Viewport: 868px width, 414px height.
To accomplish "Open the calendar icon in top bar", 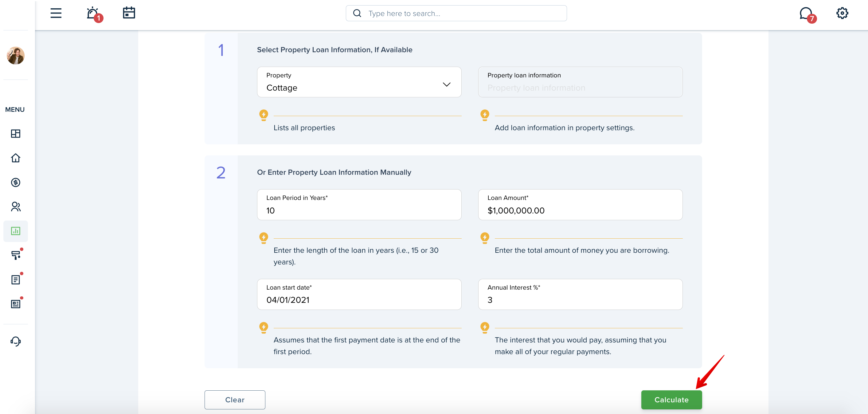I will tap(129, 13).
